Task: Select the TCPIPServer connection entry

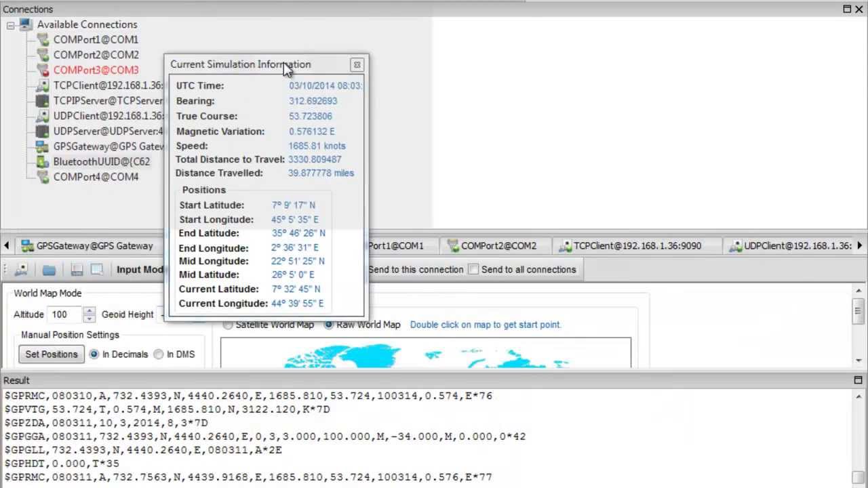Action: click(x=108, y=100)
